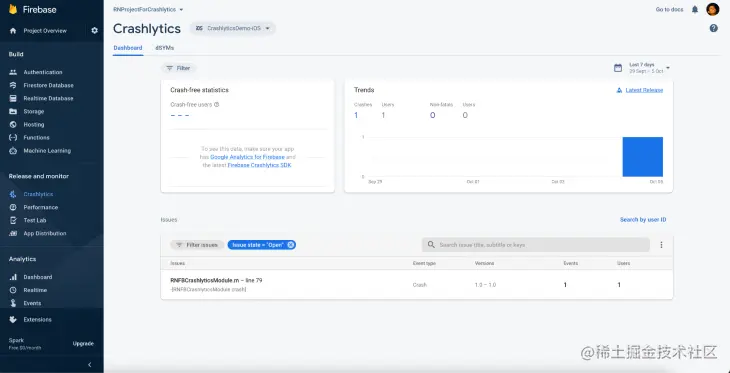Click the App Distribution icon
The width and height of the screenshot is (730, 373).
[x=13, y=233]
